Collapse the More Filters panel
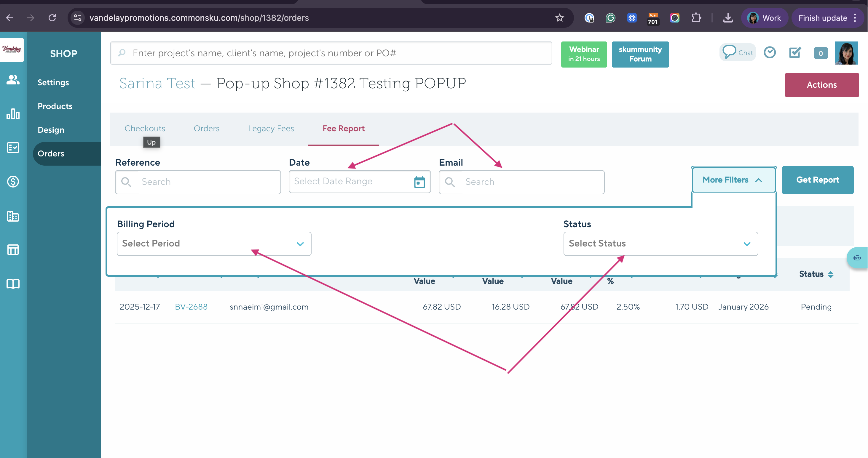 tap(733, 180)
